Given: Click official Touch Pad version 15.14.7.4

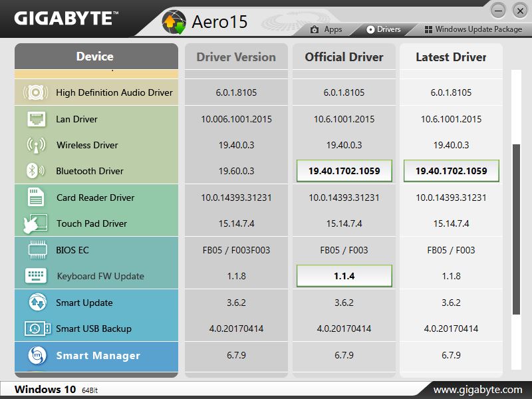Looking at the screenshot, I should (x=344, y=223).
